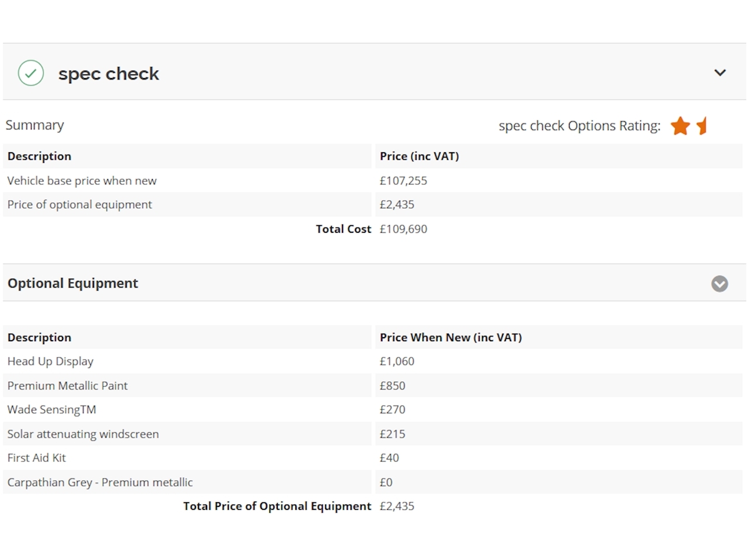Select the Solar attenuating windscreen row
This screenshot has height=560, width=747.
(373, 434)
